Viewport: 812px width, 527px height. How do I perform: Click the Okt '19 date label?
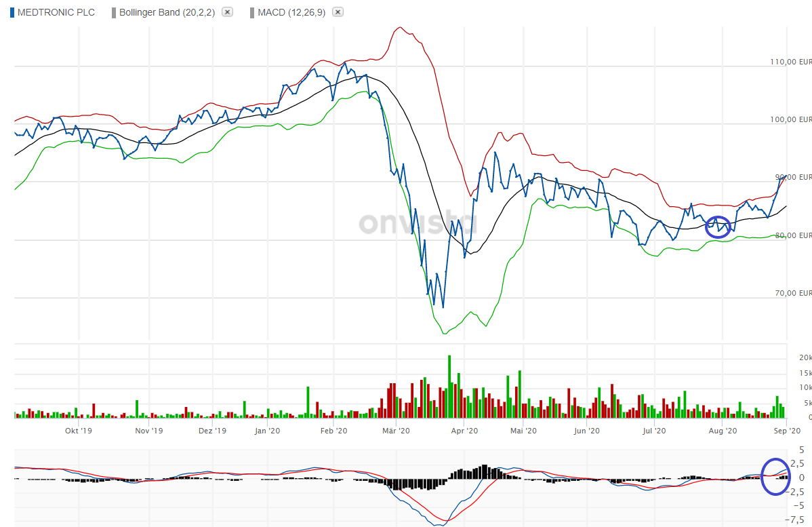78,430
